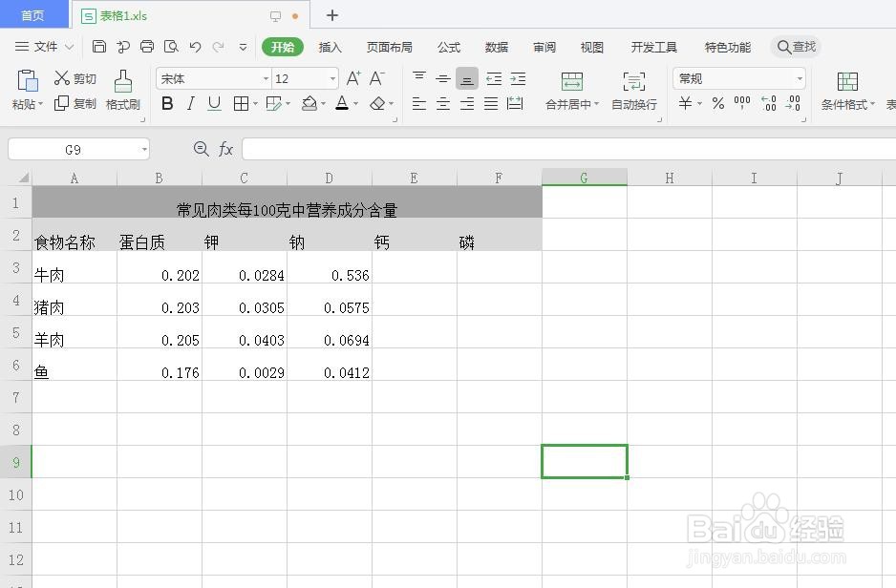Click the Save icon on quick access bar

click(x=99, y=46)
